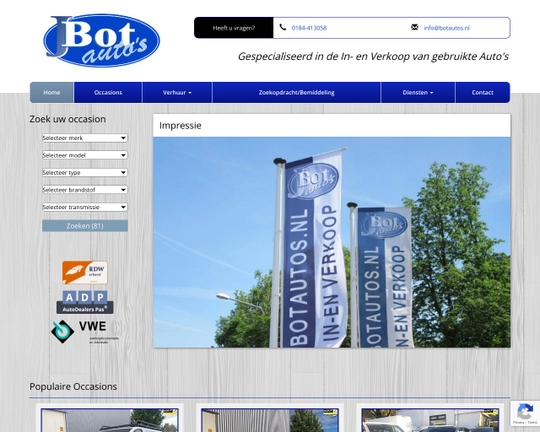
Task: Click the phone icon in header
Action: [283, 27]
